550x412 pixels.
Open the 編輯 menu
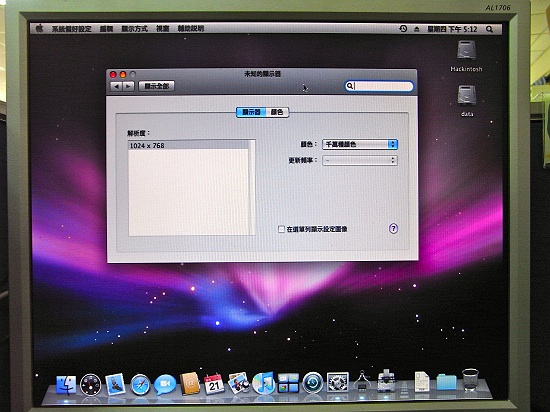106,29
